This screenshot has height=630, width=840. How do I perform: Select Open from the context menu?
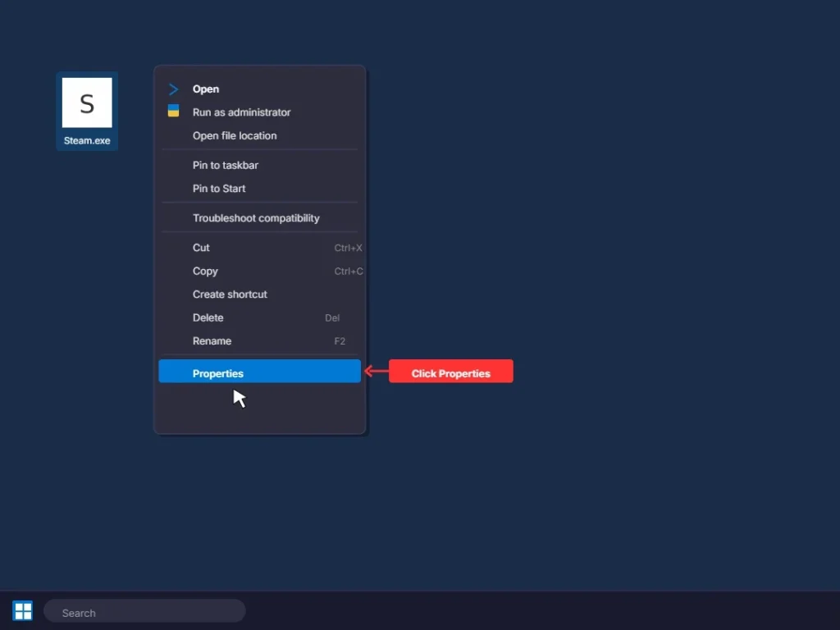coord(206,89)
